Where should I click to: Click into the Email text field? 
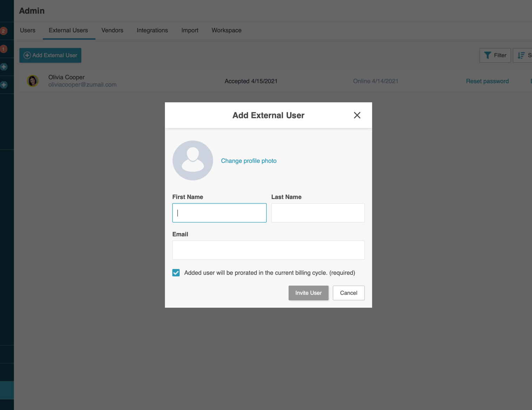268,250
